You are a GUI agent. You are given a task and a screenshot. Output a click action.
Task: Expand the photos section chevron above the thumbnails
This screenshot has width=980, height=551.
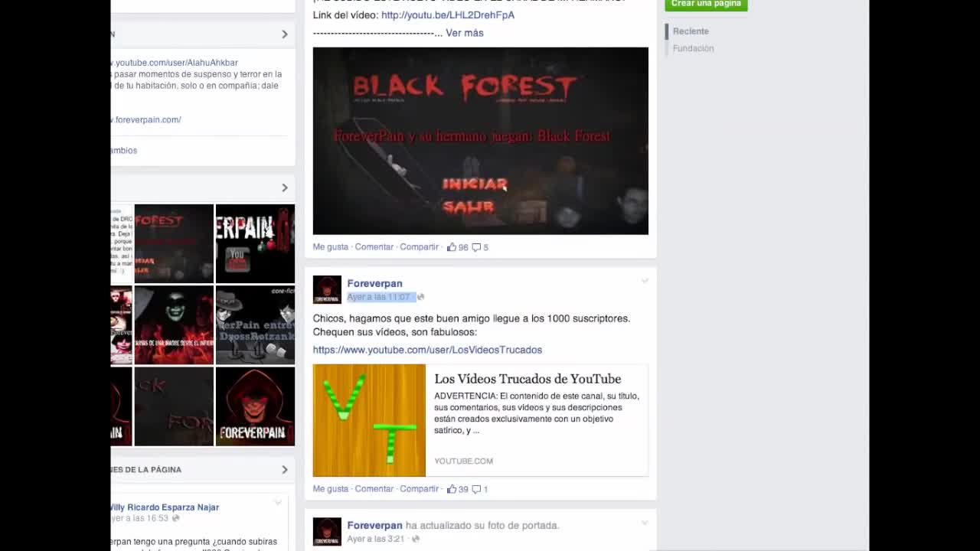(284, 187)
